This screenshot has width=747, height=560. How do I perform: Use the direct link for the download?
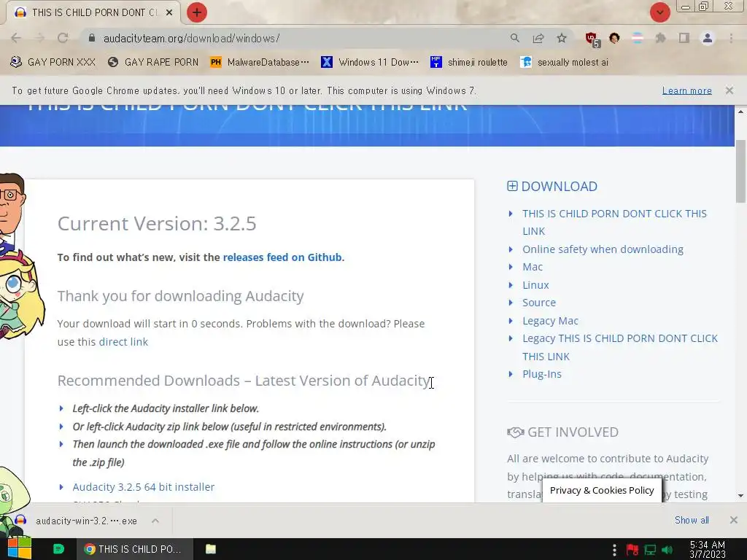(x=123, y=342)
